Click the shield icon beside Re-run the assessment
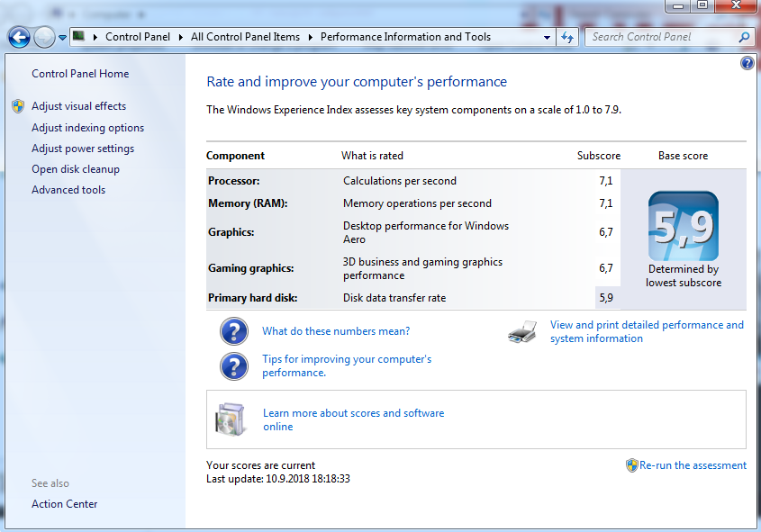Viewport: 761px width, 532px height. coord(632,465)
